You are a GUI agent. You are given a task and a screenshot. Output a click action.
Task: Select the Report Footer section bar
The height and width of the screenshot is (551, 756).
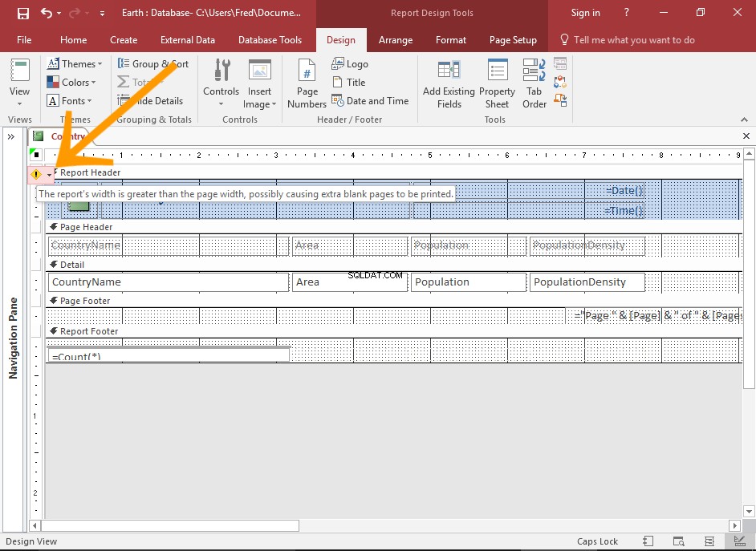pyautogui.click(x=394, y=331)
